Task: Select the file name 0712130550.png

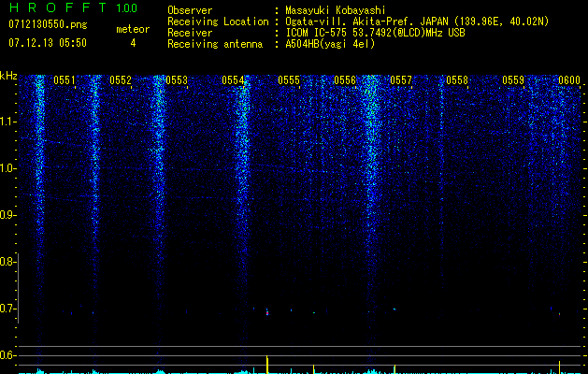Action: click(48, 24)
